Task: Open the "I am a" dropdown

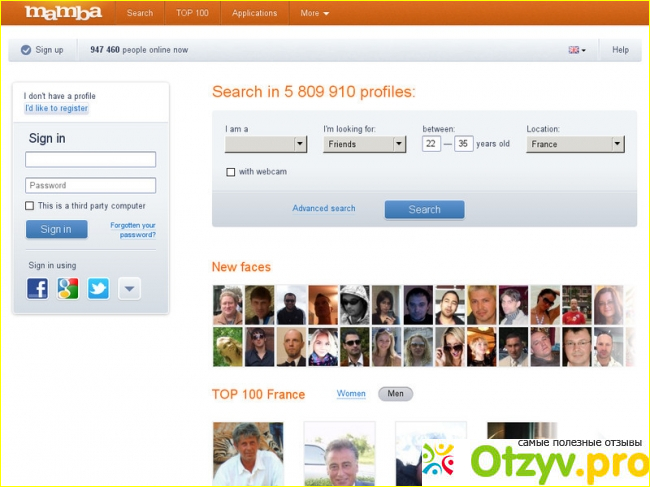Action: coord(265,144)
